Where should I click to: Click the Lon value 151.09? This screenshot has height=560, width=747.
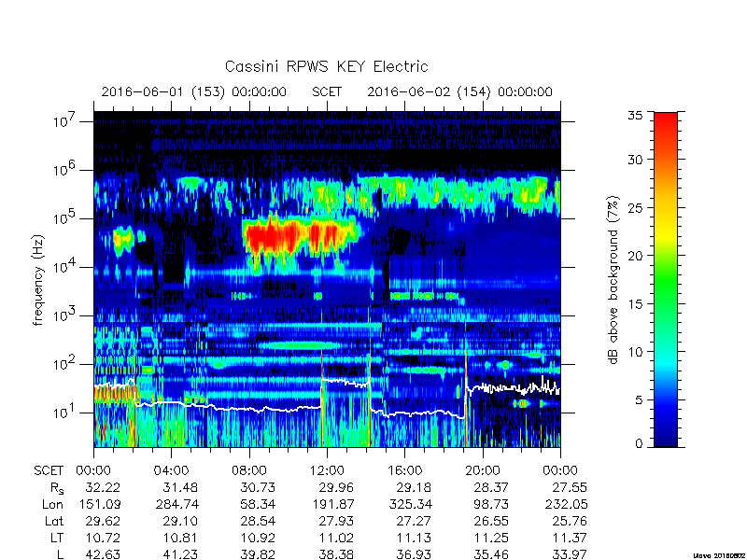(x=99, y=505)
